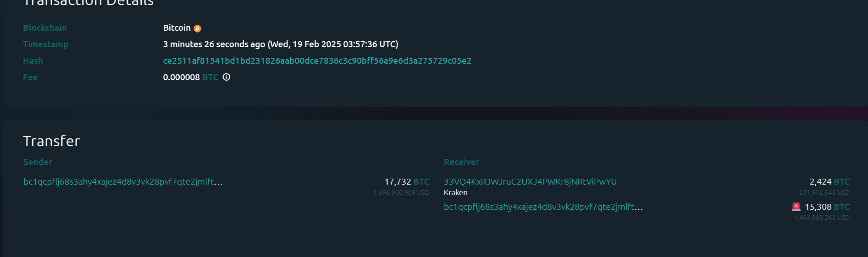The image size is (868, 257).
Task: Click the red siren alert icon
Action: tap(796, 207)
